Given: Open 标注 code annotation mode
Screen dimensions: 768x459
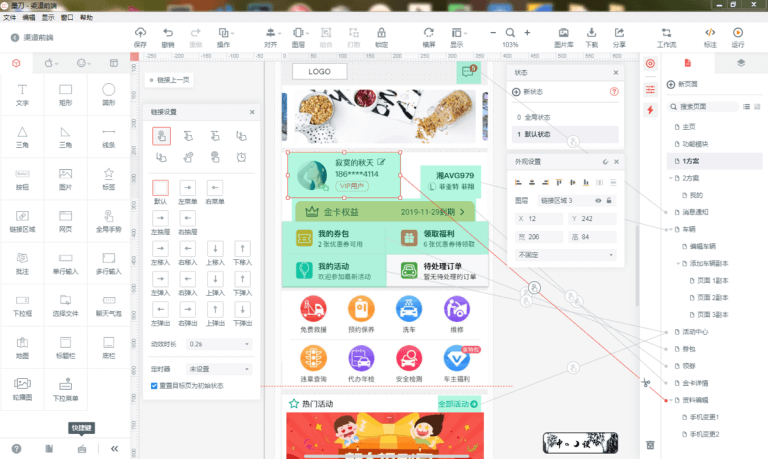Looking at the screenshot, I should pos(710,33).
